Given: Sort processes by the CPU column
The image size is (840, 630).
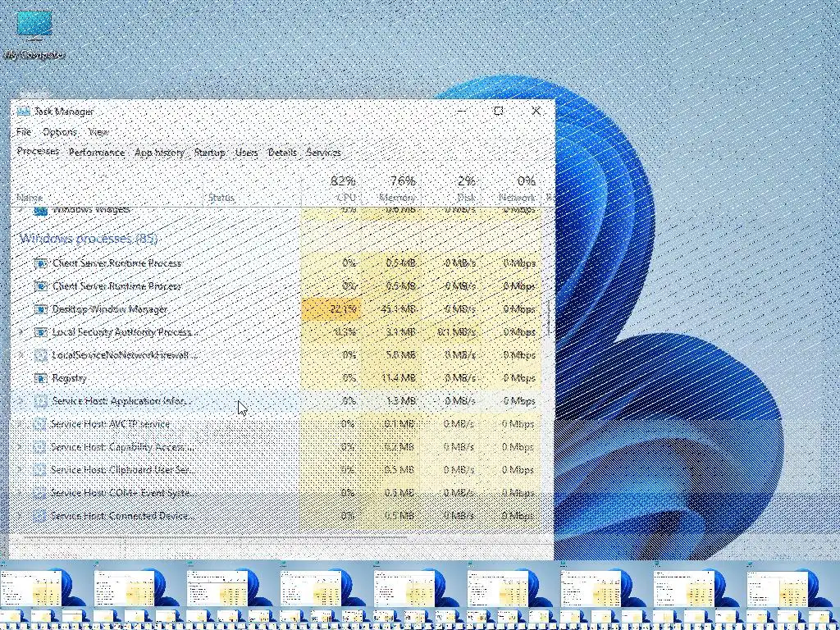Looking at the screenshot, I should pyautogui.click(x=332, y=189).
